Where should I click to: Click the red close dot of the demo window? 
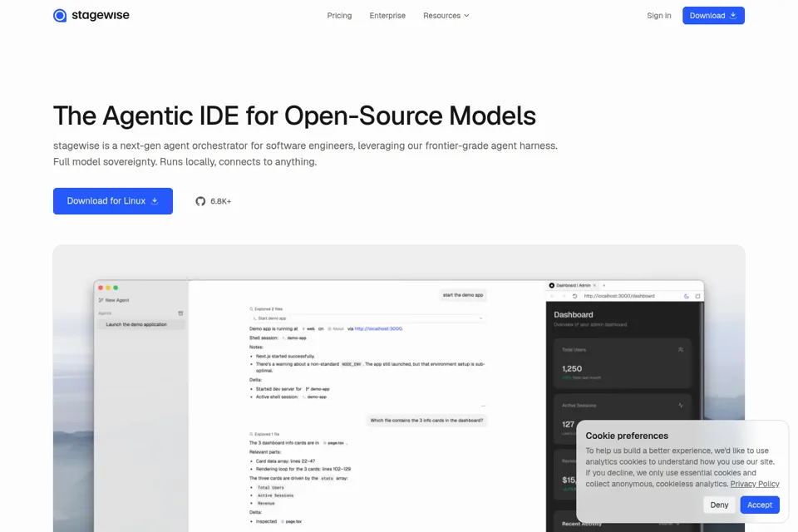[x=101, y=288]
